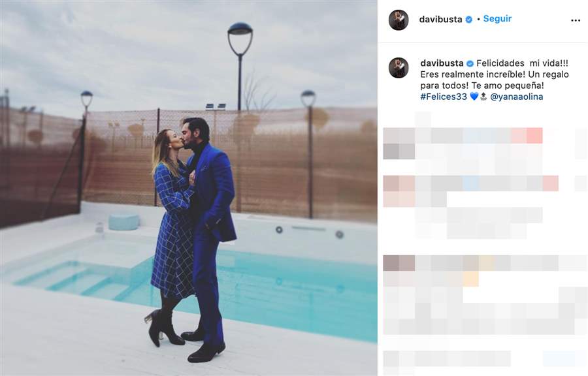Open first blurred commenter avatar
This screenshot has width=588, height=376.
click(399, 144)
